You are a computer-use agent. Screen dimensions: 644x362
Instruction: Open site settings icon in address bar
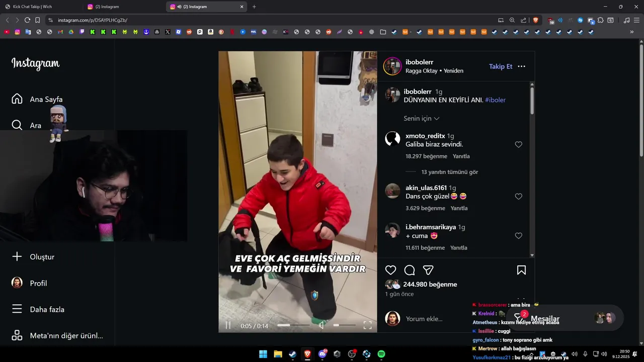pyautogui.click(x=50, y=20)
